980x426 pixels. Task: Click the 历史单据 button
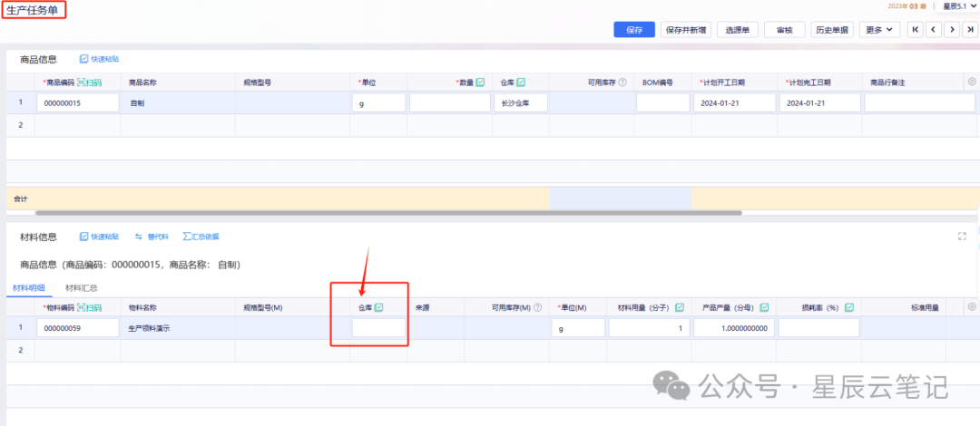832,29
